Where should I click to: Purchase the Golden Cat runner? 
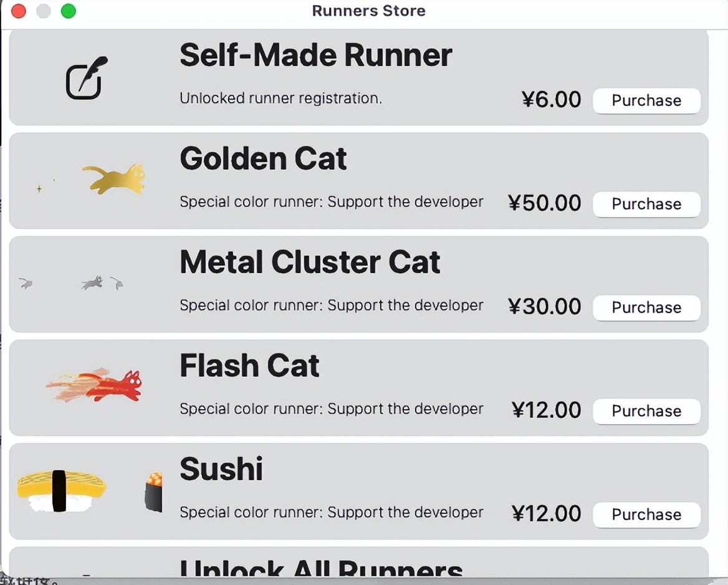[x=646, y=205]
